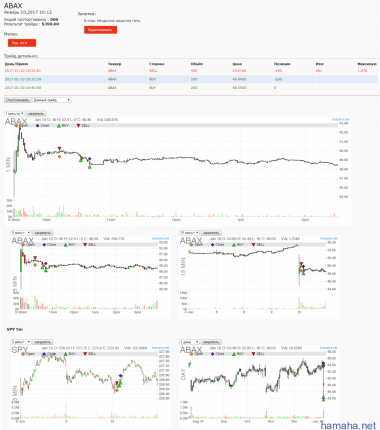Click закрепить above the 15-minute ABAX chart
380x430 pixels.
tap(211, 233)
